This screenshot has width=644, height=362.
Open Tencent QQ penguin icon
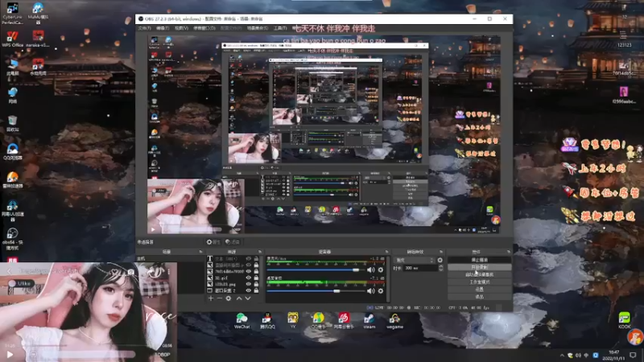pyautogui.click(x=267, y=320)
